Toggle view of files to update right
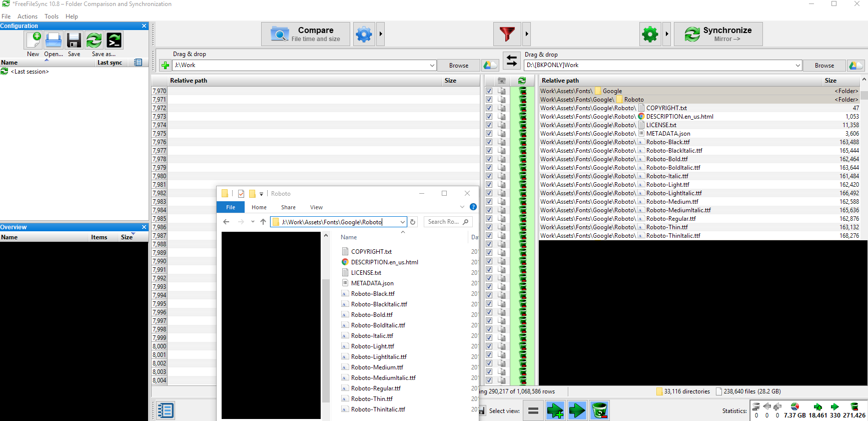This screenshot has width=868, height=421. (577, 410)
